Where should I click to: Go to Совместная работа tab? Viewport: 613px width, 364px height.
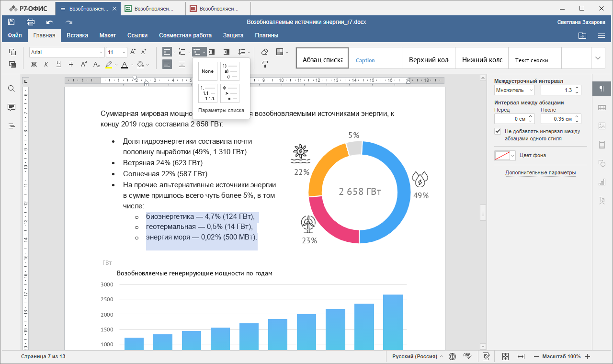[x=185, y=35]
